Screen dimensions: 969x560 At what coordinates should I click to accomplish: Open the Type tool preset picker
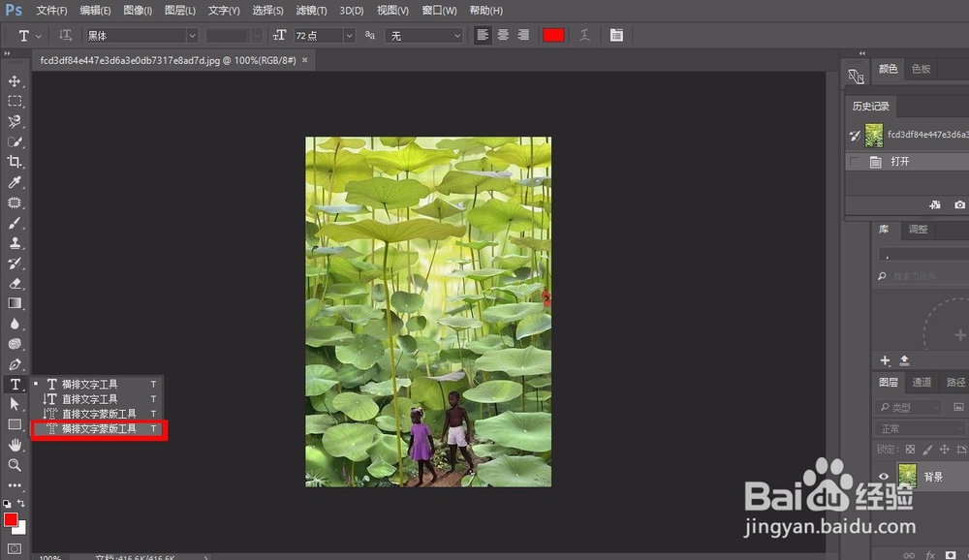coord(28,36)
